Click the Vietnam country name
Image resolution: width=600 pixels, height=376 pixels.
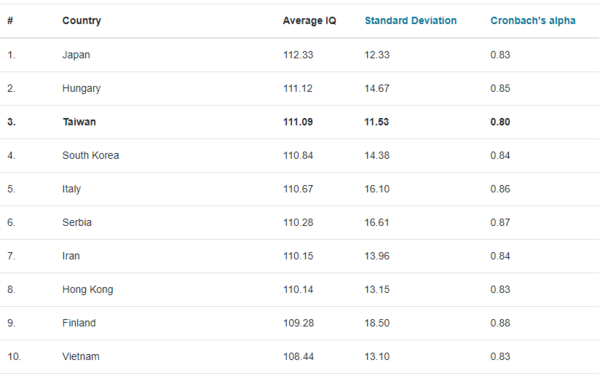[81, 356]
